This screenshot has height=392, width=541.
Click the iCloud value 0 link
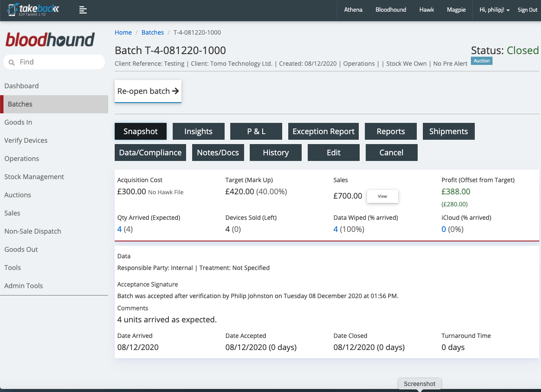(444, 229)
